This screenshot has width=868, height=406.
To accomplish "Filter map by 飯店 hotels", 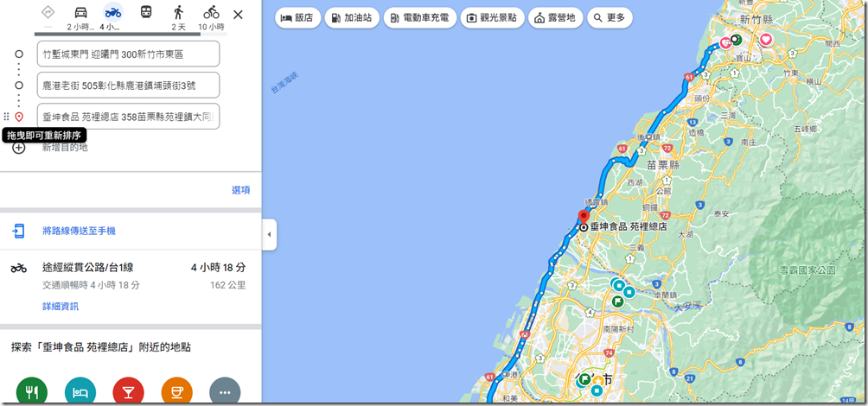I will 297,17.
